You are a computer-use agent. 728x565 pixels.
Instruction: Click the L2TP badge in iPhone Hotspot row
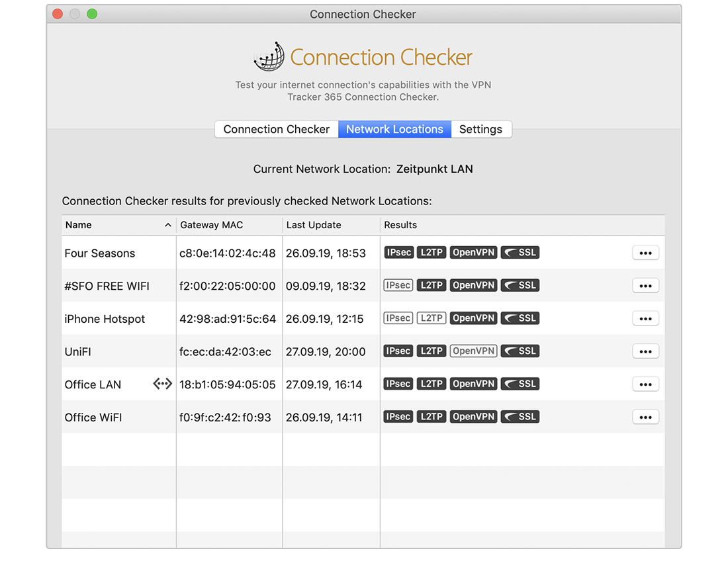(432, 318)
